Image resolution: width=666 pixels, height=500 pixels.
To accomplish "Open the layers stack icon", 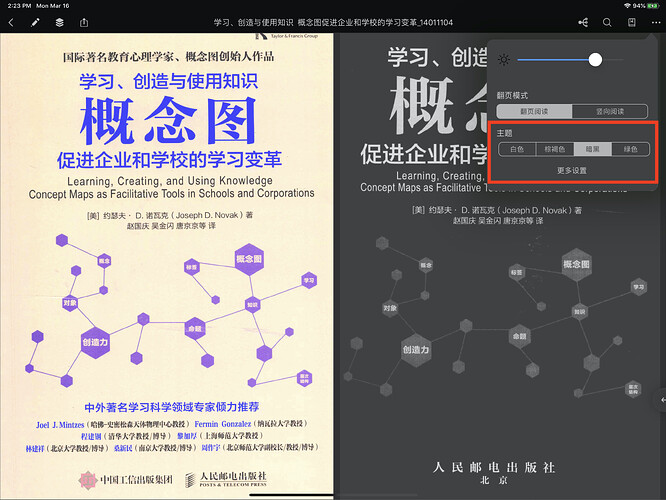I will 59,23.
